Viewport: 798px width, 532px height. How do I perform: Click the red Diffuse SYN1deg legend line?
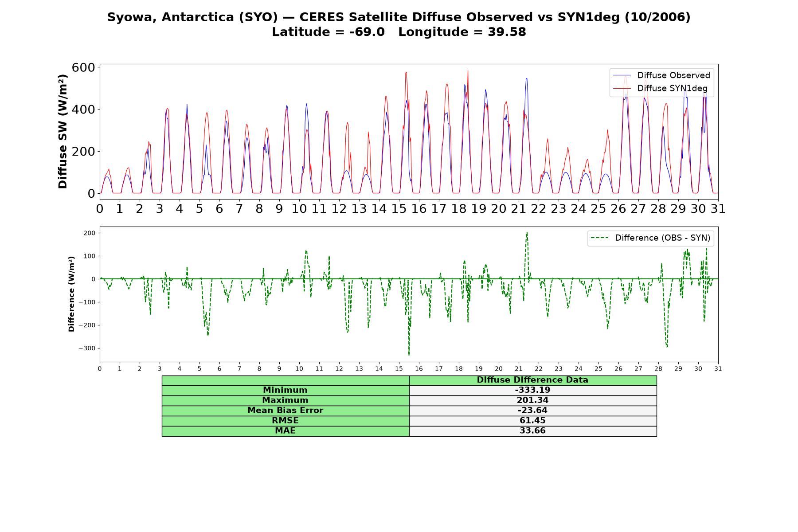(x=622, y=88)
